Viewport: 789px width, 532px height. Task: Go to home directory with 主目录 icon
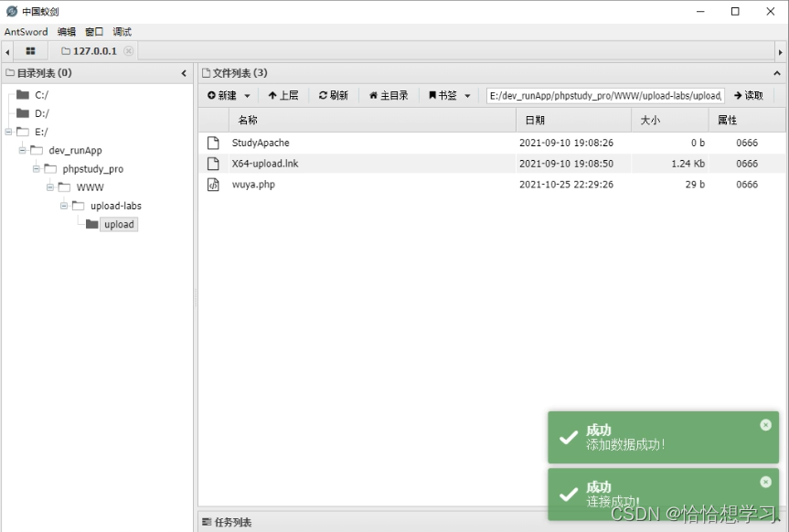tap(372, 95)
